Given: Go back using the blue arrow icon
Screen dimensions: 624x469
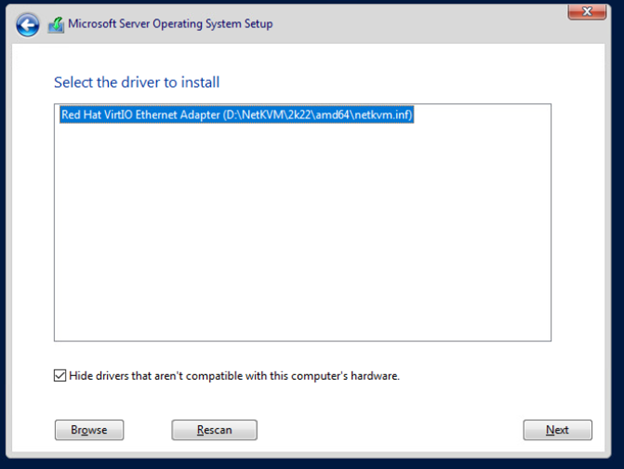Looking at the screenshot, I should 27,25.
